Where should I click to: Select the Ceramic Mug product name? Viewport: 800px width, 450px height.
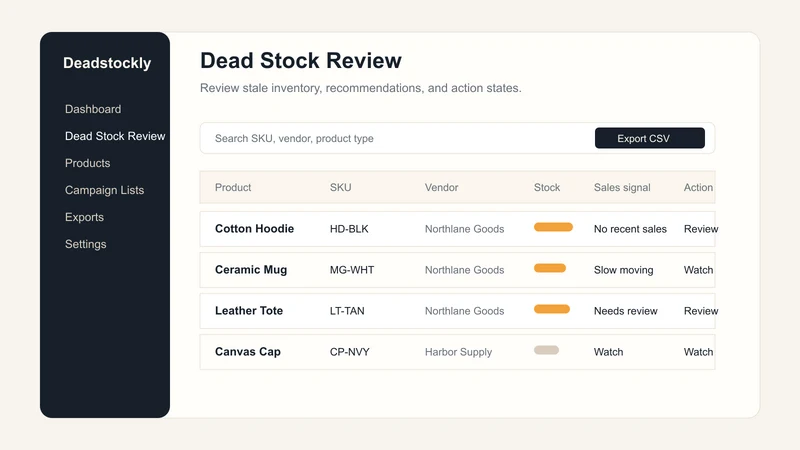click(x=251, y=269)
